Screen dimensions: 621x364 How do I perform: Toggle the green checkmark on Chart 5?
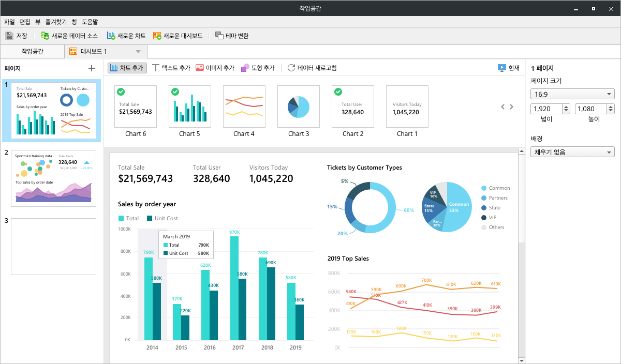tap(175, 92)
